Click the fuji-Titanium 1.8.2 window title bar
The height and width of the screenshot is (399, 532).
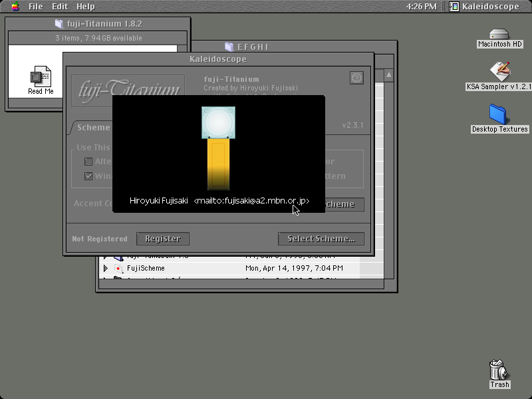[98, 24]
